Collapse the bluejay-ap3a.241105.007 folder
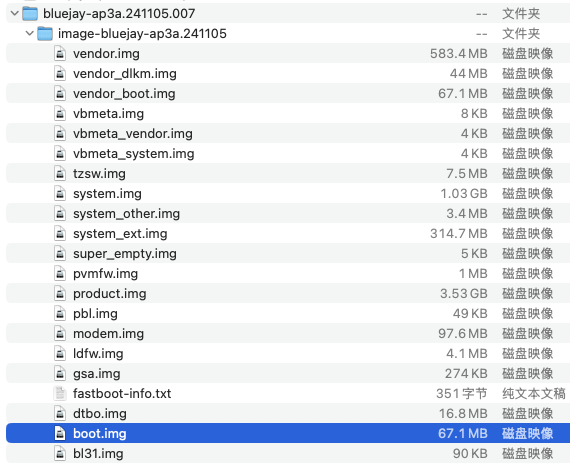The width and height of the screenshot is (570, 465). pyautogui.click(x=15, y=14)
